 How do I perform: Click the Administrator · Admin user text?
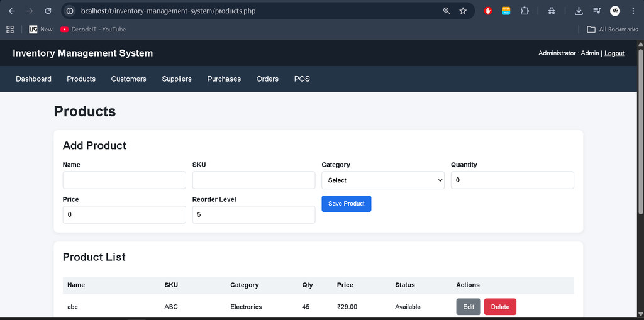(569, 53)
